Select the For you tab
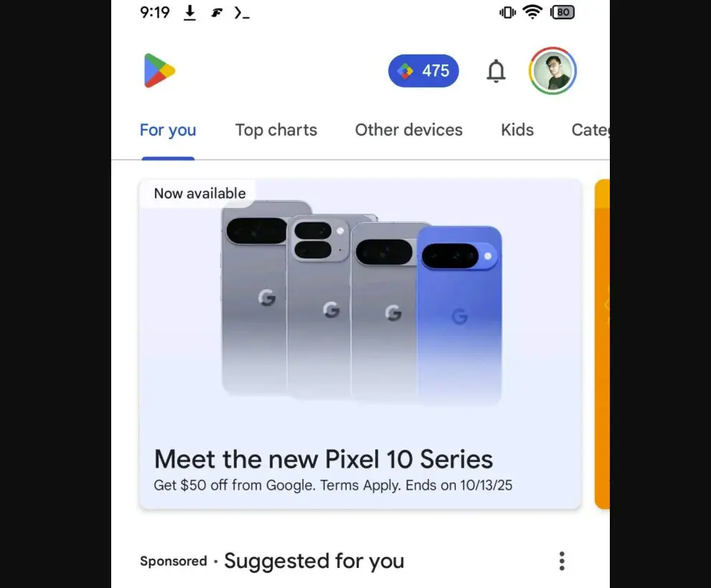 point(168,130)
